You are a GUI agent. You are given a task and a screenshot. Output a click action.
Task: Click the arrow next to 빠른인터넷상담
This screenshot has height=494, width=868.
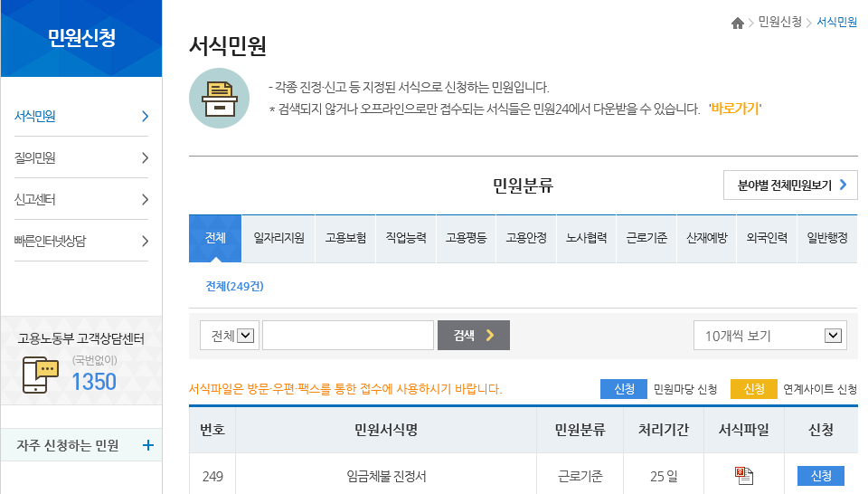[x=145, y=242]
